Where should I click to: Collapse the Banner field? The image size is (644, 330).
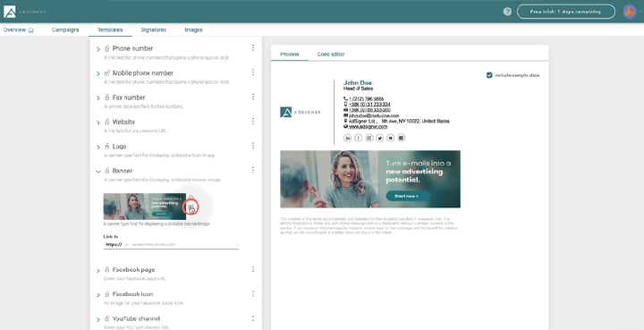98,172
